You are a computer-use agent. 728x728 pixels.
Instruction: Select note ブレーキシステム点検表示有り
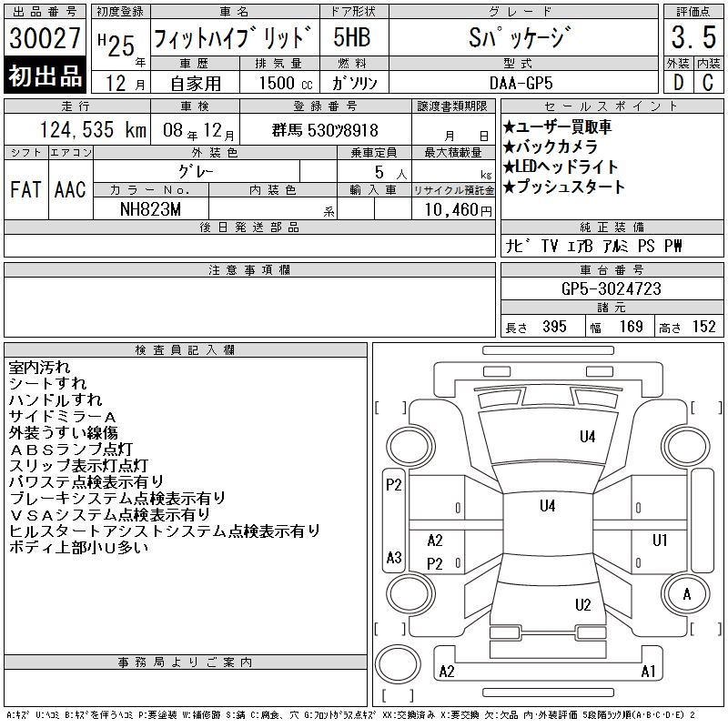point(117,498)
